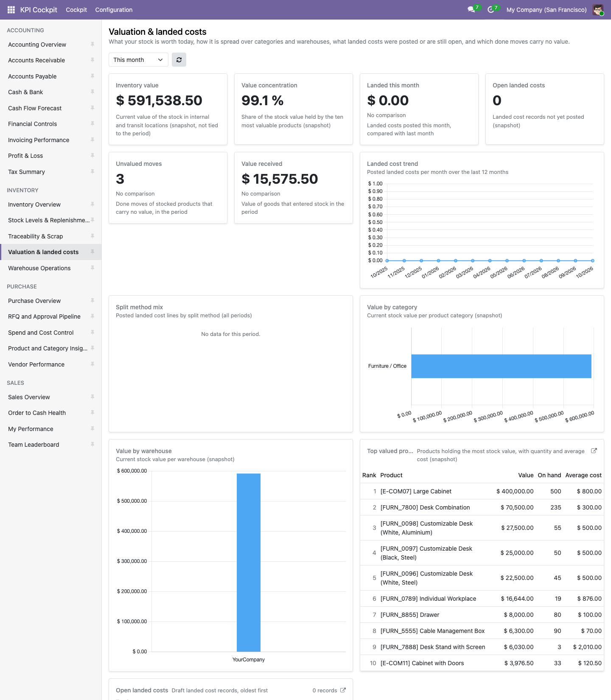Click the Value column header
Screen dimensions: 611x700
pos(526,475)
